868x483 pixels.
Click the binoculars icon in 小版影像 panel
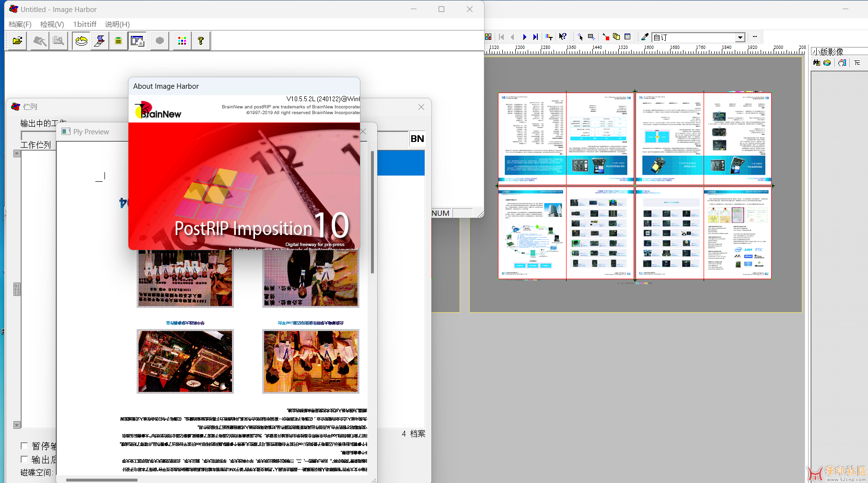point(817,63)
